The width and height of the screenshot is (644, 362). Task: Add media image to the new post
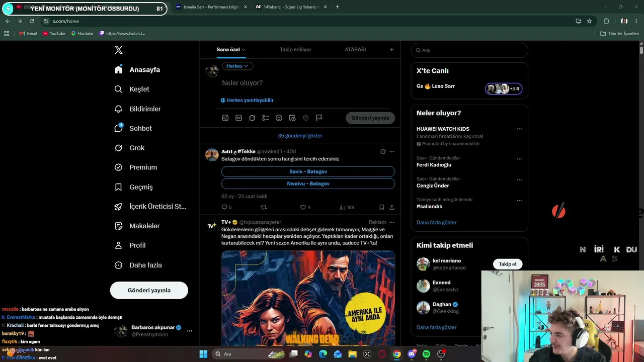pyautogui.click(x=225, y=118)
